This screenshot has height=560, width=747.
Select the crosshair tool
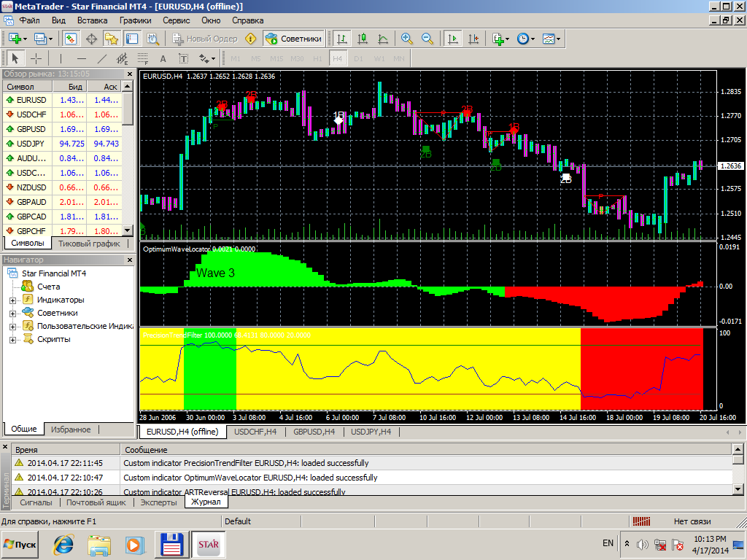(x=35, y=58)
